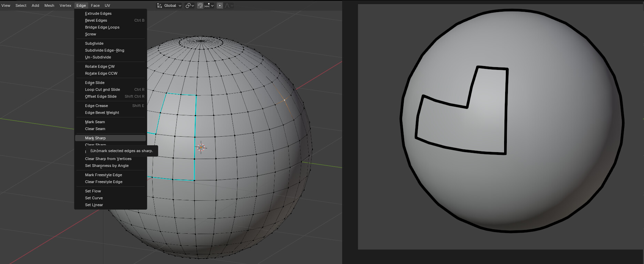Choose the Screw entry
Image resolution: width=644 pixels, height=264 pixels.
pyautogui.click(x=111, y=34)
